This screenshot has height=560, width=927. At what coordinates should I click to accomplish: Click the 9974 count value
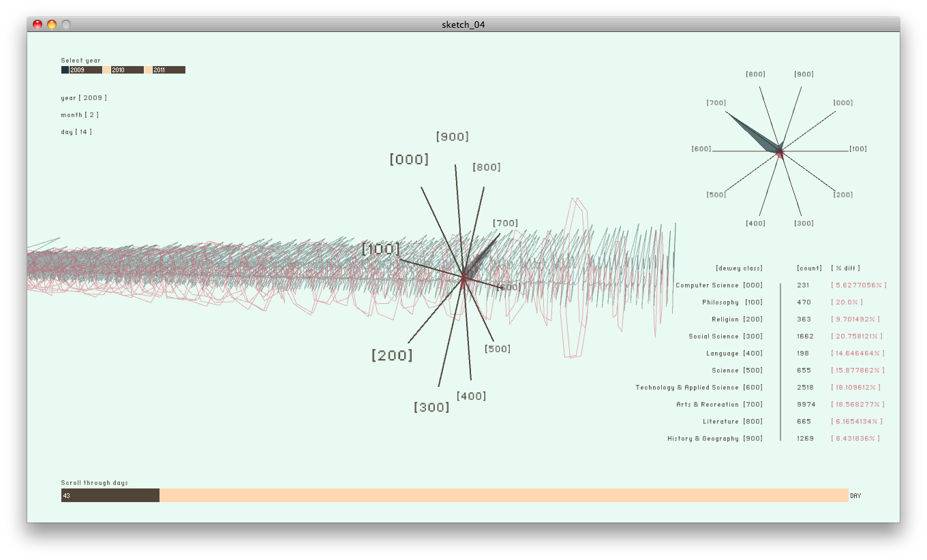click(806, 405)
